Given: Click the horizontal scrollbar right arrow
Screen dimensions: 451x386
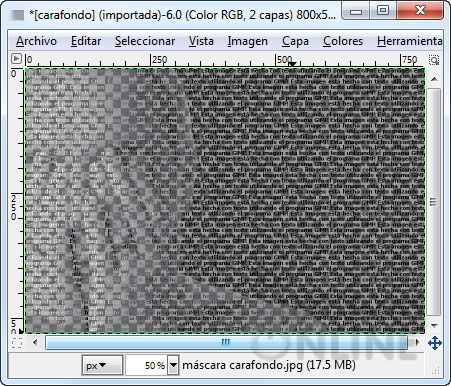Looking at the screenshot, I should pos(416,342).
